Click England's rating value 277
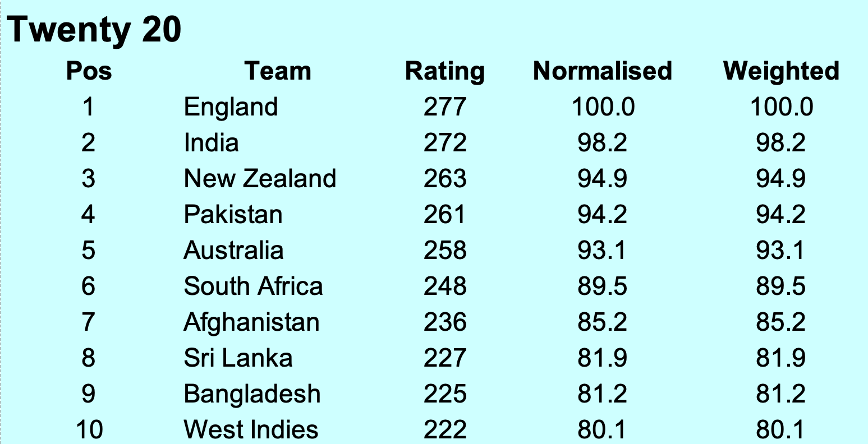The image size is (868, 444). 445,107
